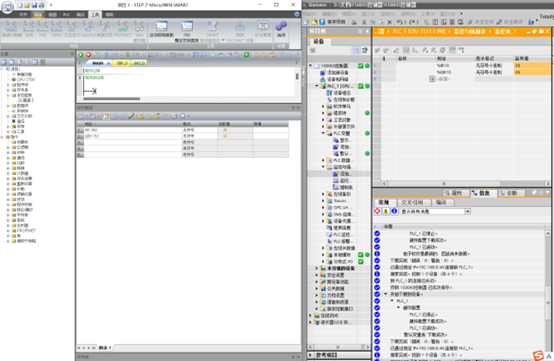Screen dimensions: 554x361
Task: Select the MAIN program editor tab
Action: tap(98, 63)
